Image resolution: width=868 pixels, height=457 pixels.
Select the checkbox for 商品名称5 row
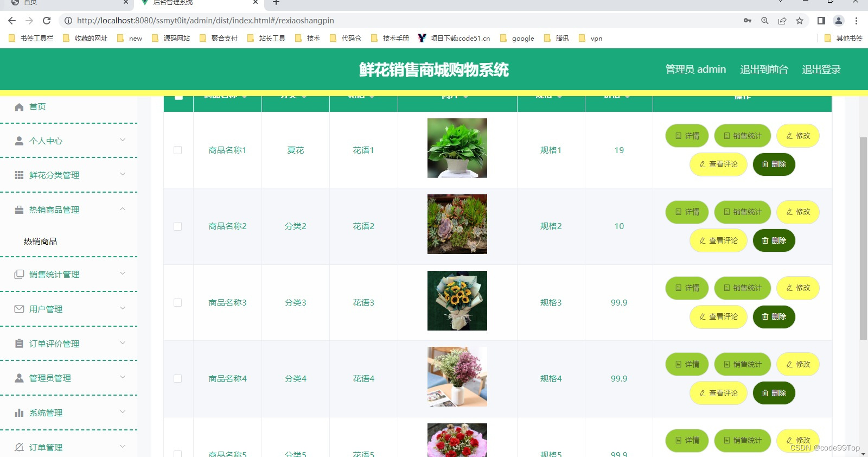tap(178, 454)
